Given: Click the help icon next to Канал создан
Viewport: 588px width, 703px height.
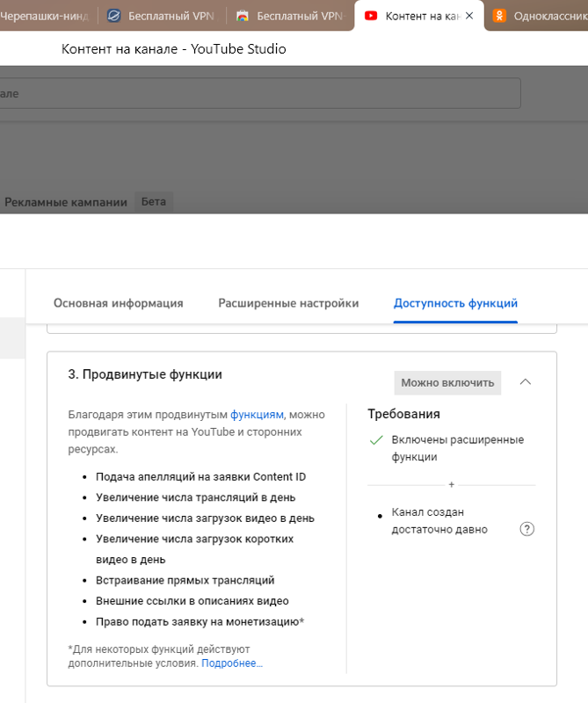Looking at the screenshot, I should coord(527,529).
